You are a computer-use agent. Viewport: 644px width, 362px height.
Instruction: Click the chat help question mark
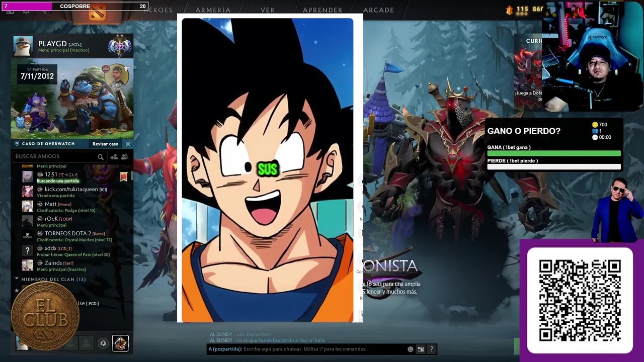431,349
